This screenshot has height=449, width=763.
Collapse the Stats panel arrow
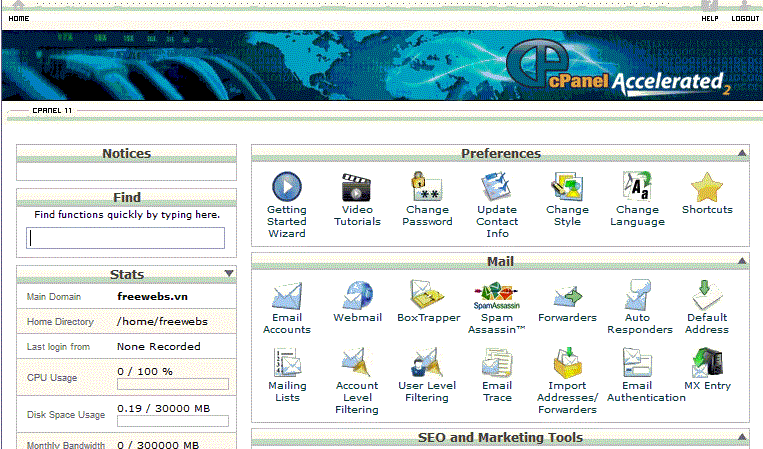click(x=229, y=273)
